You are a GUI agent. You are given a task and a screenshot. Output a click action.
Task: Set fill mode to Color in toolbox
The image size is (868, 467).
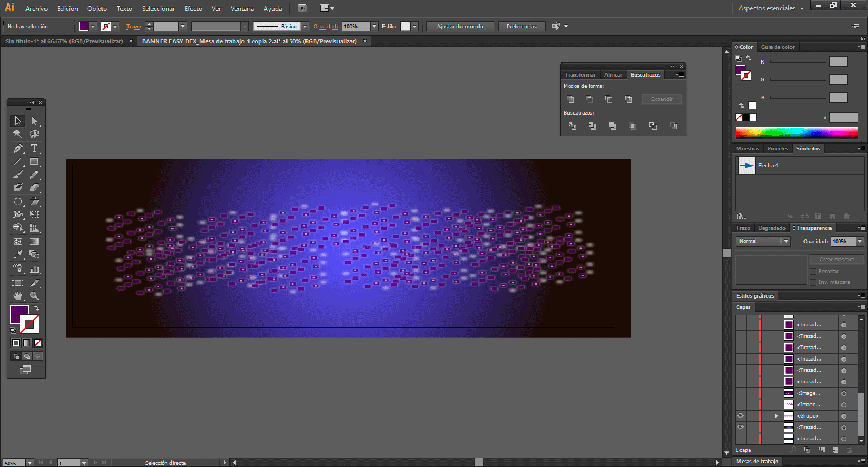pyautogui.click(x=16, y=343)
